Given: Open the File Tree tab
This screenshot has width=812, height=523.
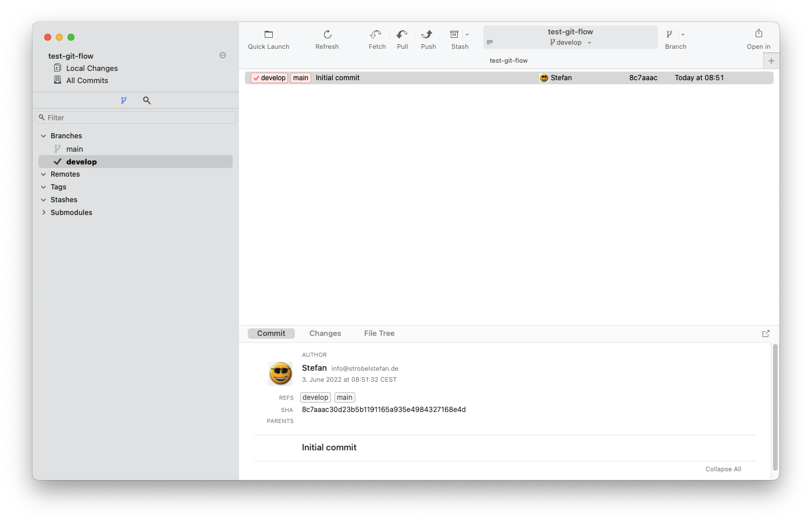Looking at the screenshot, I should click(379, 333).
